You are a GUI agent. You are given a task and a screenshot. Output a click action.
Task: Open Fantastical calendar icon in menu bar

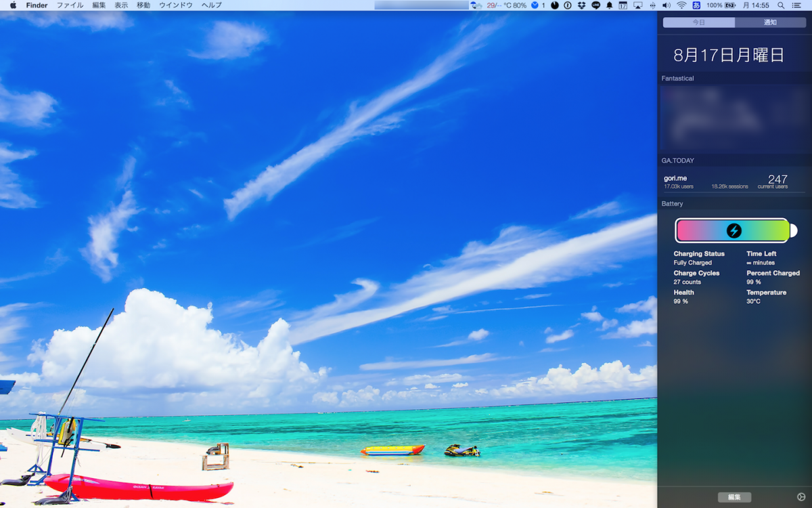(x=623, y=5)
